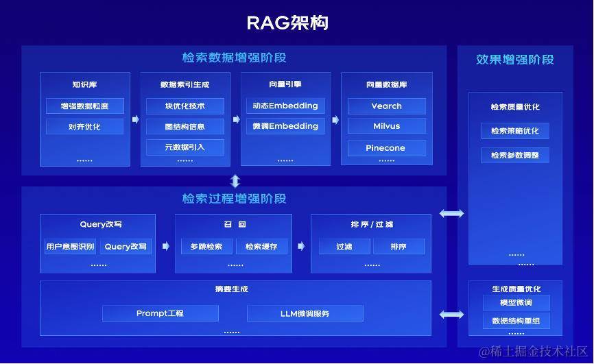Click the Pinecone box
This screenshot has width=594, height=364.
(386, 148)
